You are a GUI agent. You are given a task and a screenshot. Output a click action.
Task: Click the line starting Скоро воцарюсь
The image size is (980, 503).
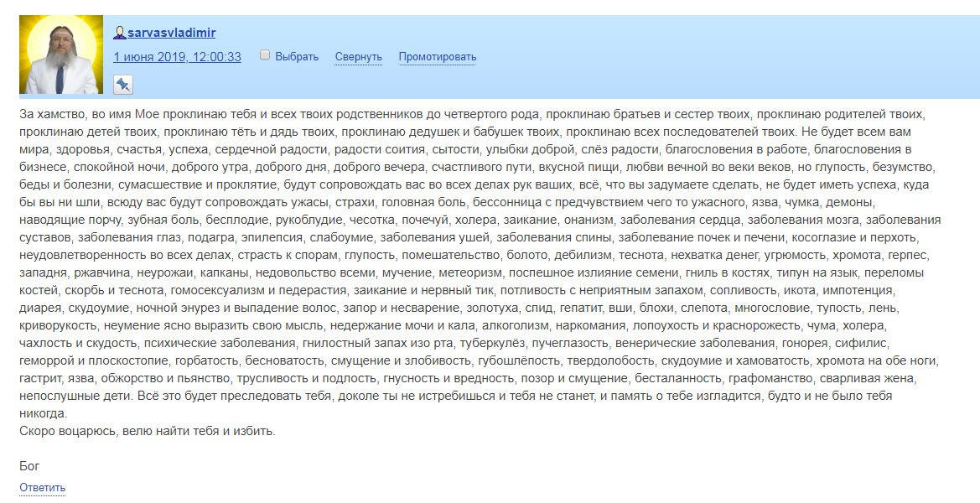tap(148, 431)
